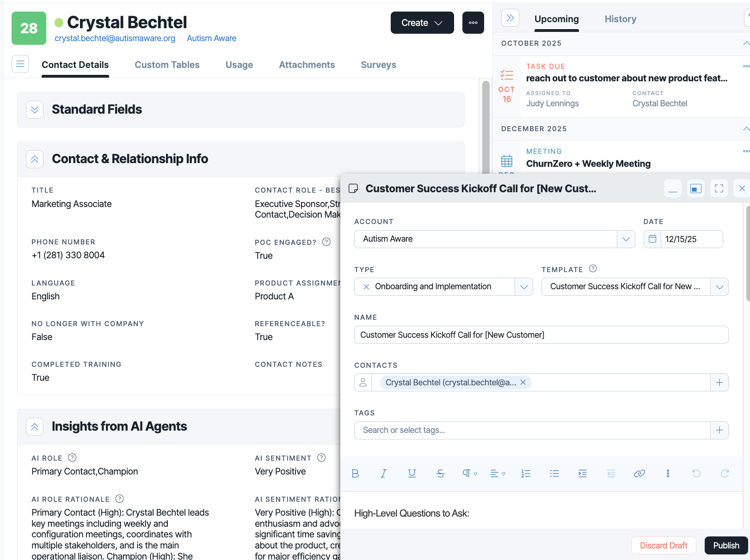Apply underline formatting in the editor
Screen dimensions: 750x560
point(412,473)
